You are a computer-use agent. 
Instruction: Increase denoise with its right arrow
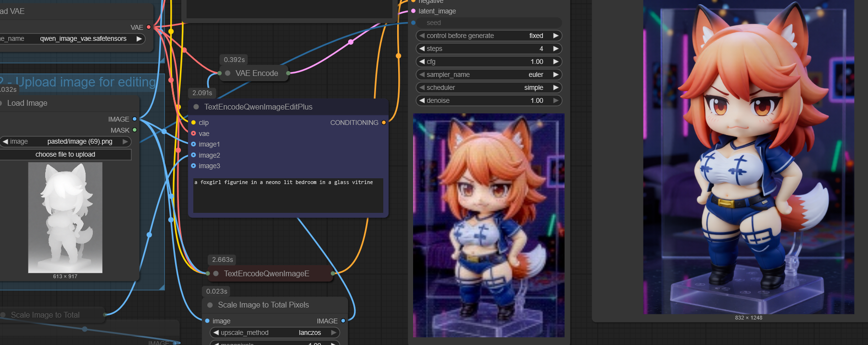(556, 100)
